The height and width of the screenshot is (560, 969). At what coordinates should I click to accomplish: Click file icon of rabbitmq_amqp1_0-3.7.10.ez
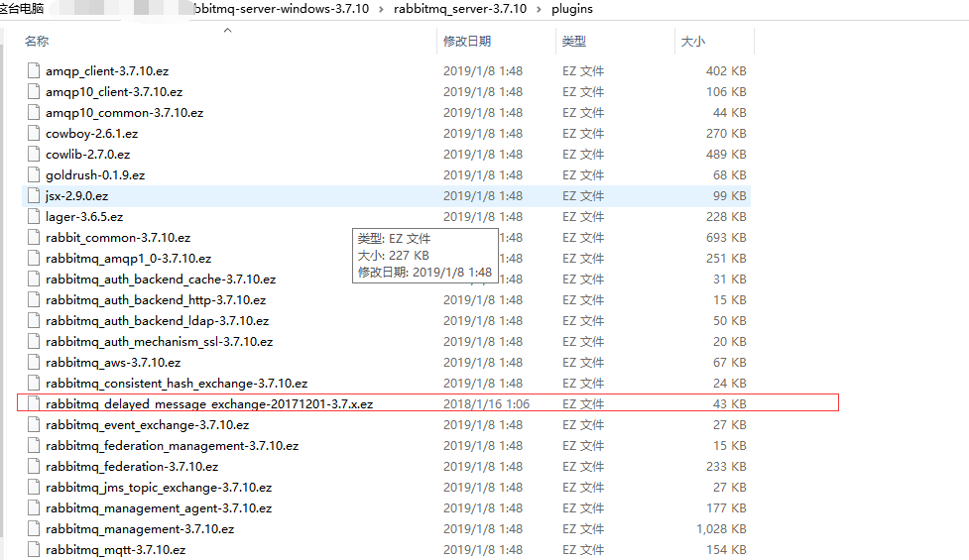click(x=34, y=258)
